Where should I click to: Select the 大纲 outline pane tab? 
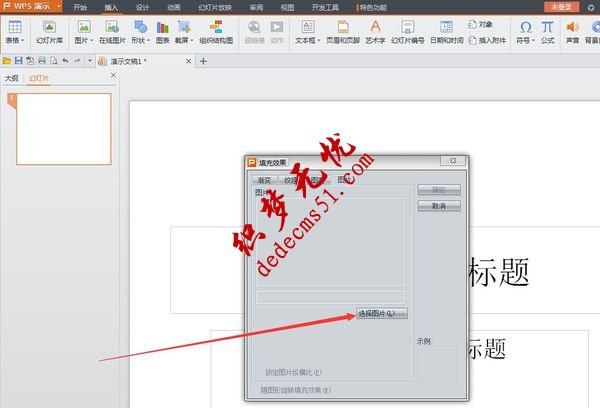[11, 78]
